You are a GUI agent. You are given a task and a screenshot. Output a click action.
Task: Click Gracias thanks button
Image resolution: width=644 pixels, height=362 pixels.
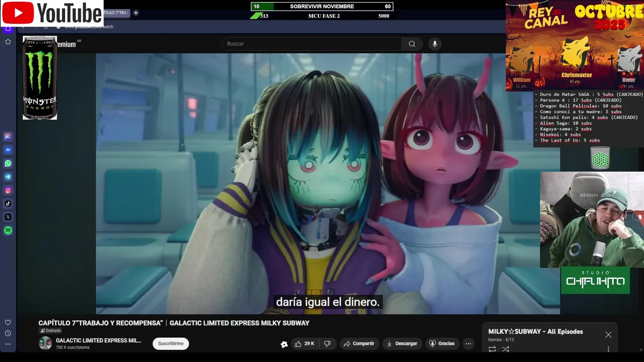[x=442, y=343]
